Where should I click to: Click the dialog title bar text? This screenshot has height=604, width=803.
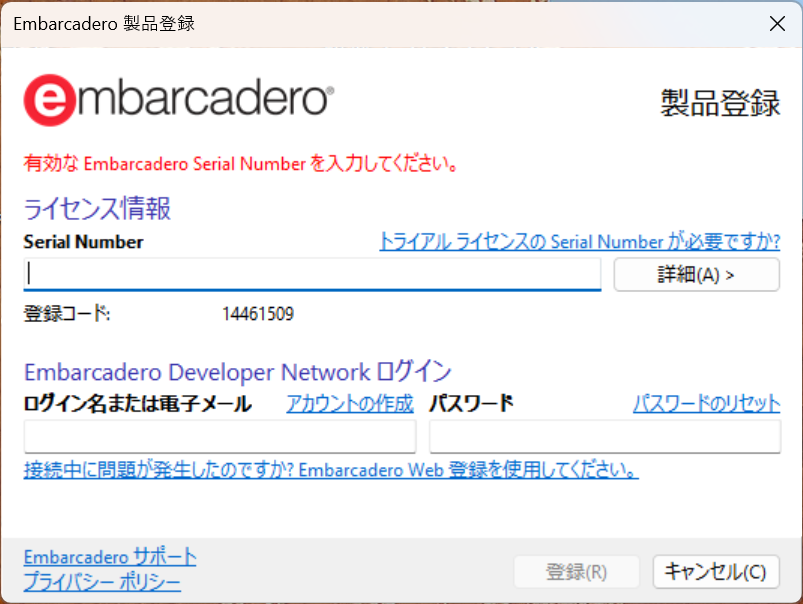click(104, 24)
